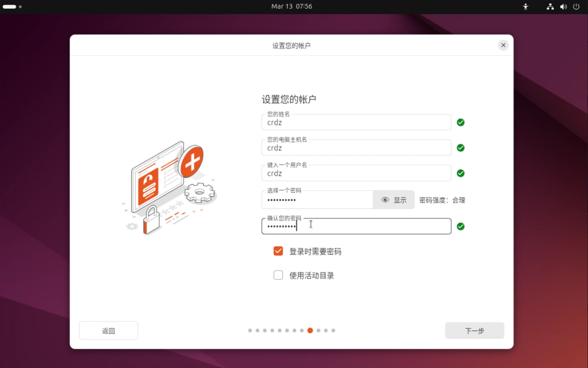
Task: Uncheck the 登录时需要密码 checkbox
Action: [x=278, y=251]
